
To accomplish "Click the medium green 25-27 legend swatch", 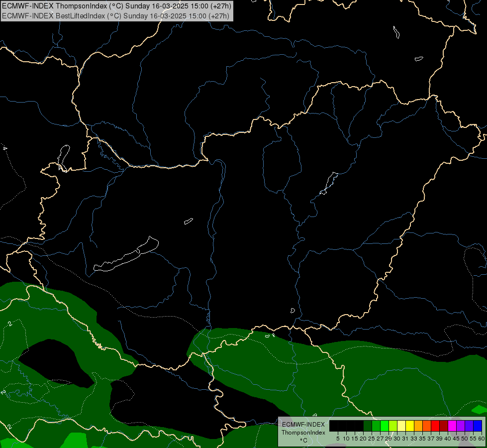I will click(x=376, y=426).
